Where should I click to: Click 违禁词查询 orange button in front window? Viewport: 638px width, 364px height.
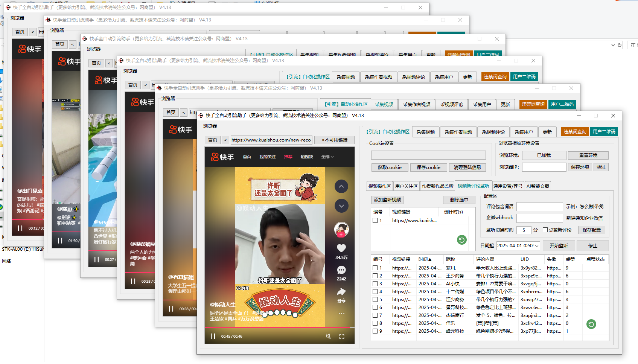point(575,131)
